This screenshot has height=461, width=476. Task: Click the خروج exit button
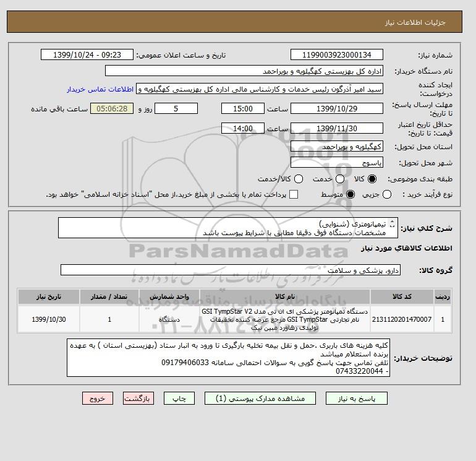(x=98, y=399)
